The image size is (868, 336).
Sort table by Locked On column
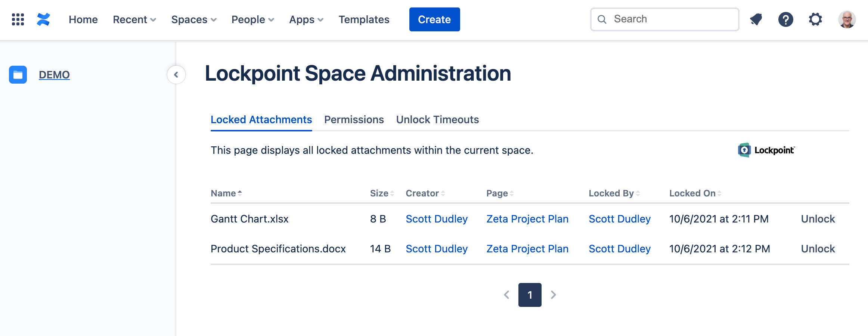click(x=695, y=193)
